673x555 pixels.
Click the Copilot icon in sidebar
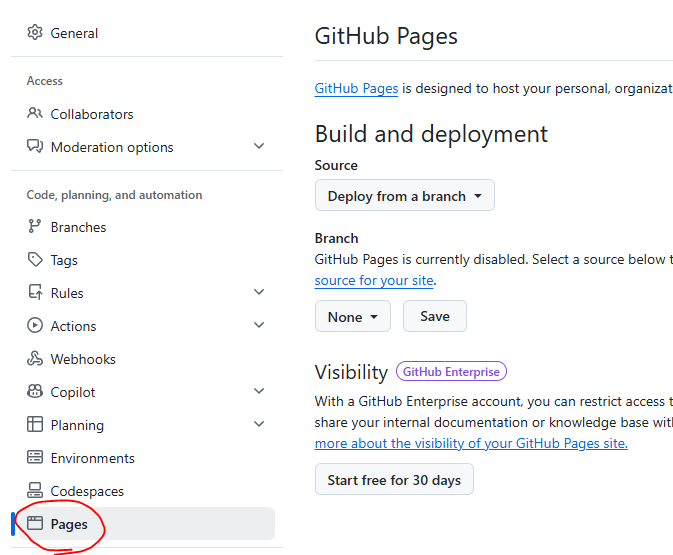tap(35, 391)
